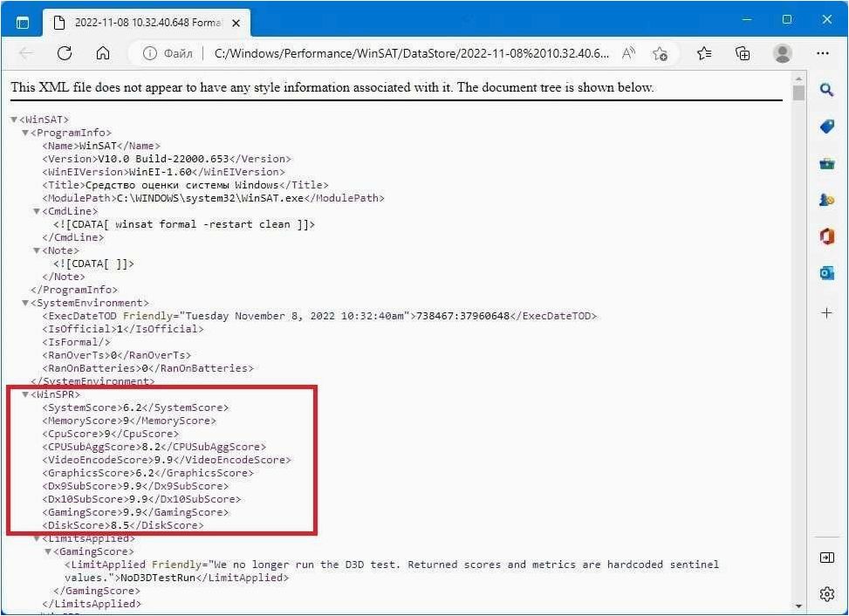Collapse the CmdLine node
The height and width of the screenshot is (616, 849).
point(37,211)
